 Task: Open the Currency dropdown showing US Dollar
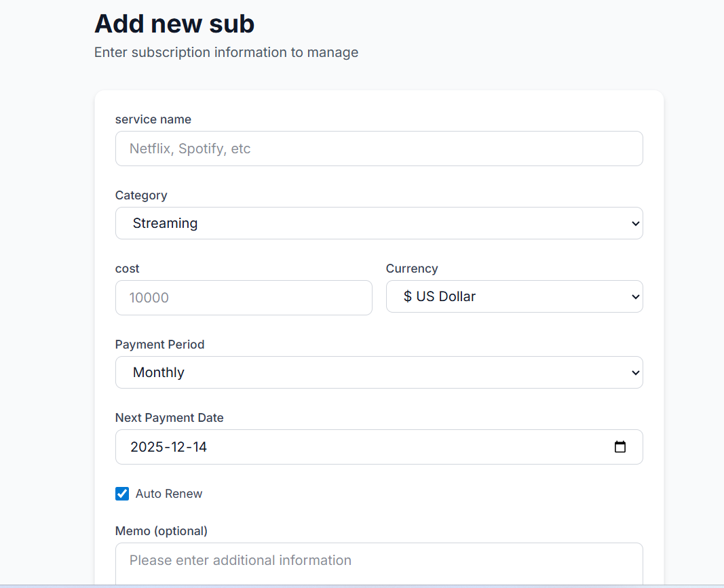tap(514, 296)
